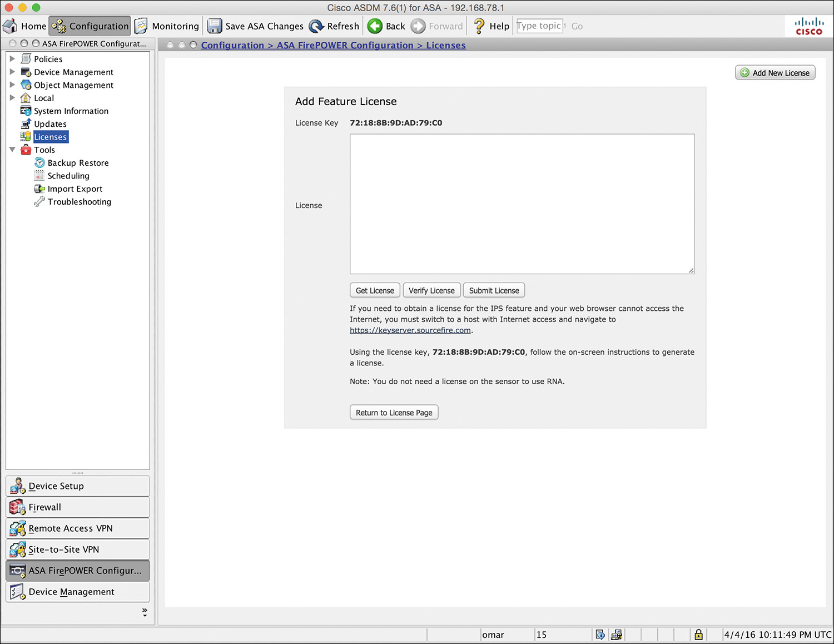
Task: Click the timestamp 4/4/16 10:11:49 PM UTC
Action: tap(777, 635)
